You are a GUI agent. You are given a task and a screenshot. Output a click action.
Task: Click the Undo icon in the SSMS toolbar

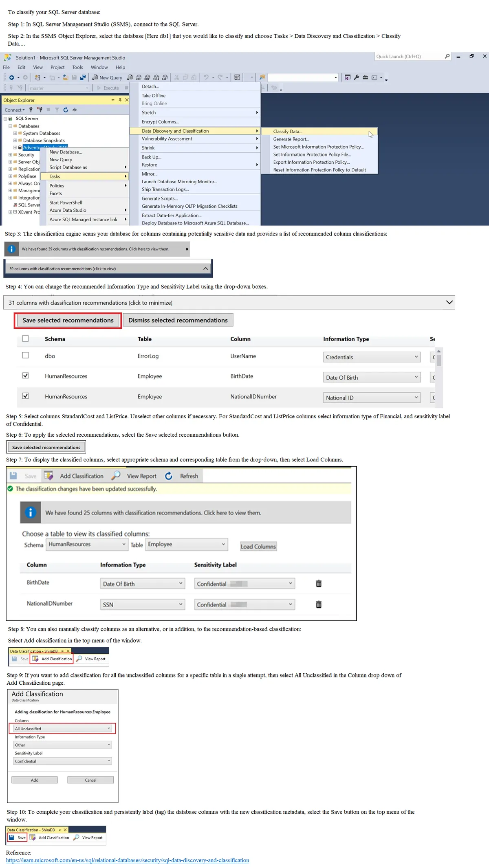(206, 77)
